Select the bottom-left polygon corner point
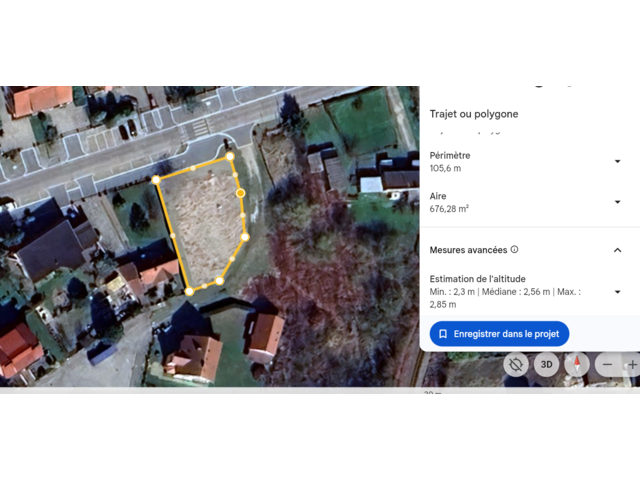 pos(189,291)
